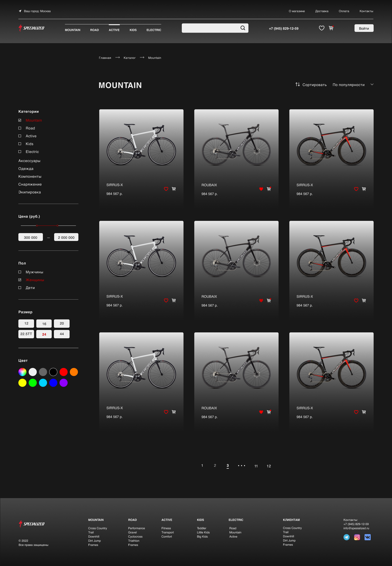392x566 pixels.
Task: Click the filled heart on bottom-row ROUBAIX
Action: (261, 412)
